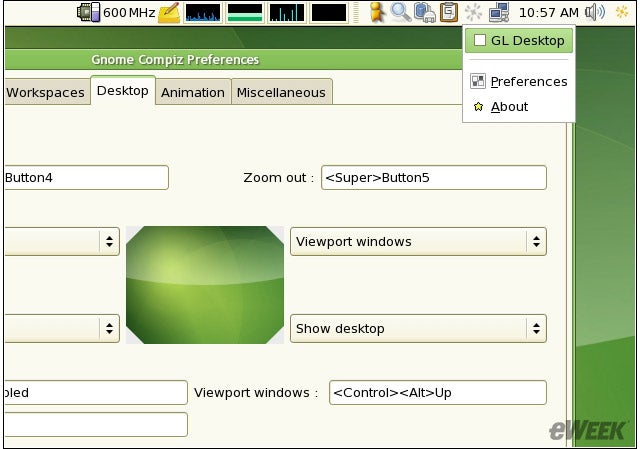The image size is (640, 449).
Task: Click the 10:57 AM clock
Action: [549, 13]
